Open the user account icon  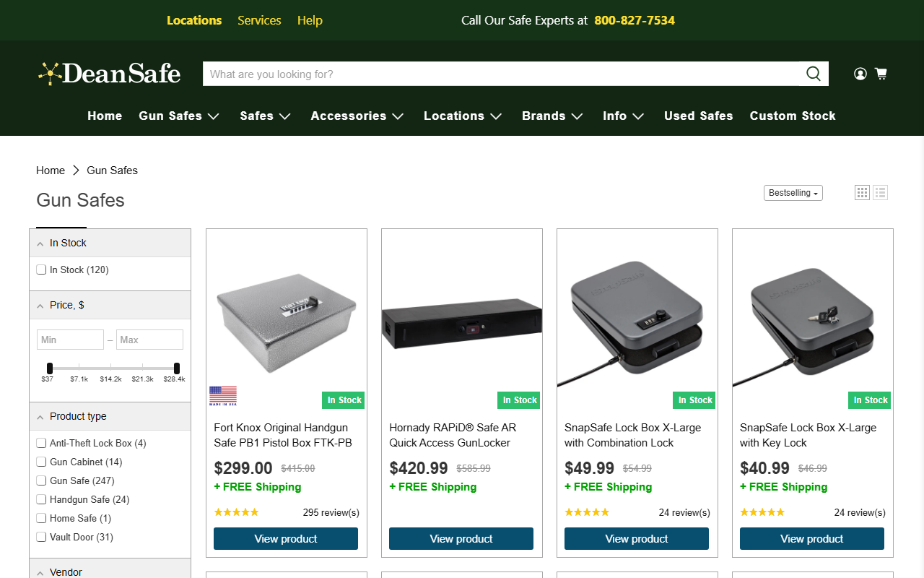860,74
